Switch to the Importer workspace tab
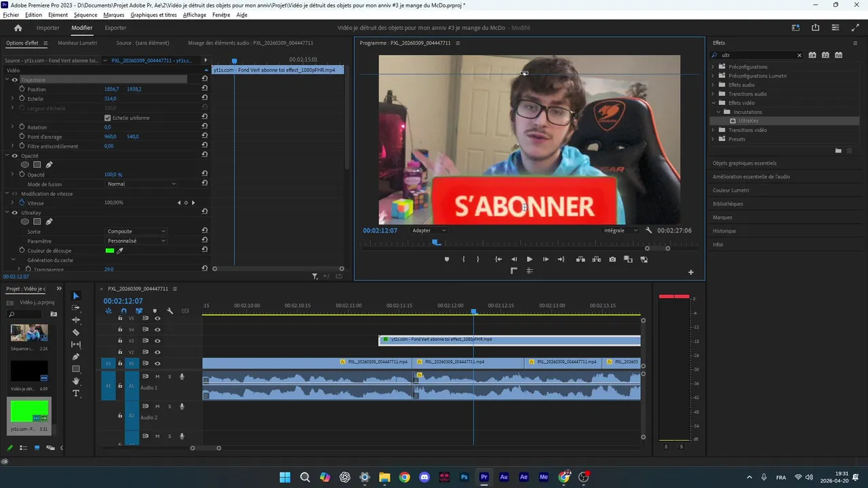The height and width of the screenshot is (488, 868). pos(48,28)
